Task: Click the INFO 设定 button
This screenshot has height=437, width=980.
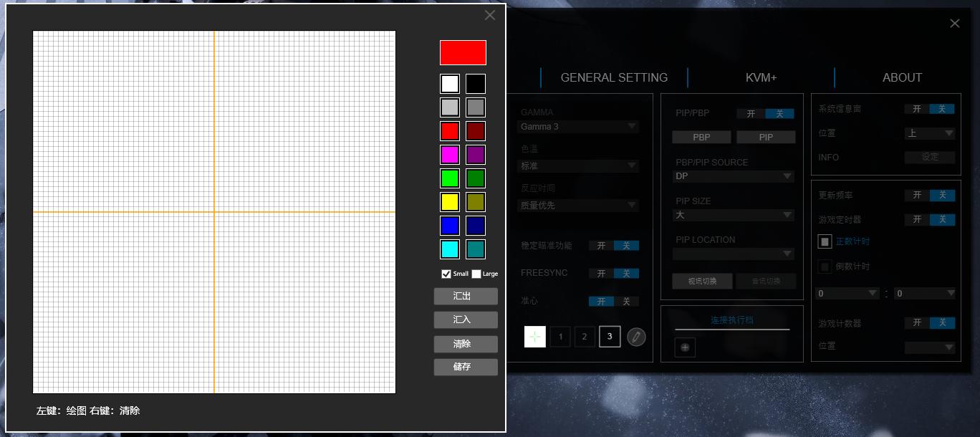Action: point(930,157)
